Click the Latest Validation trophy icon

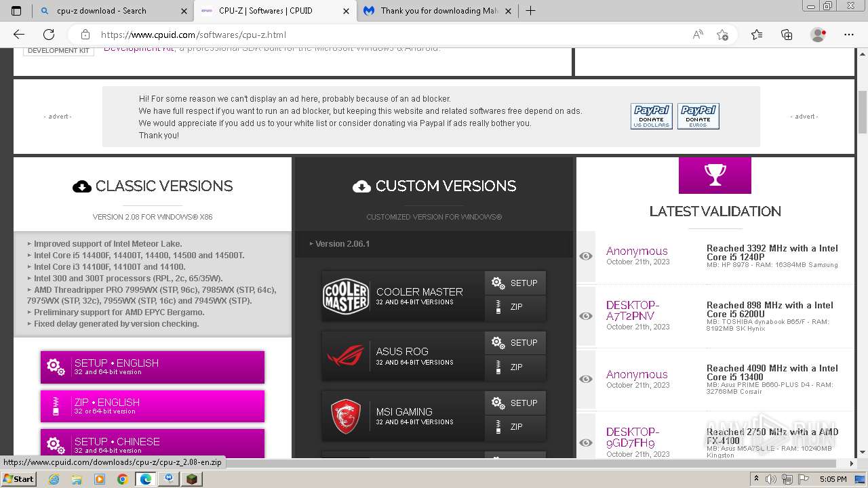coord(715,176)
